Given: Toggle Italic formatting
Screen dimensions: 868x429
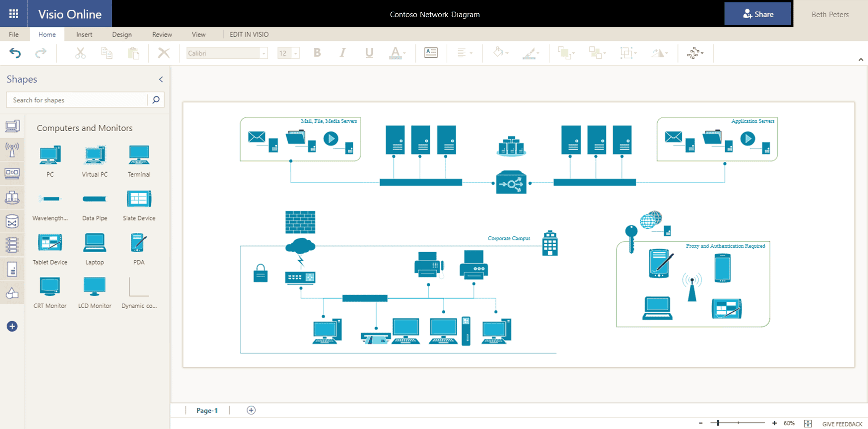Looking at the screenshot, I should click(343, 53).
